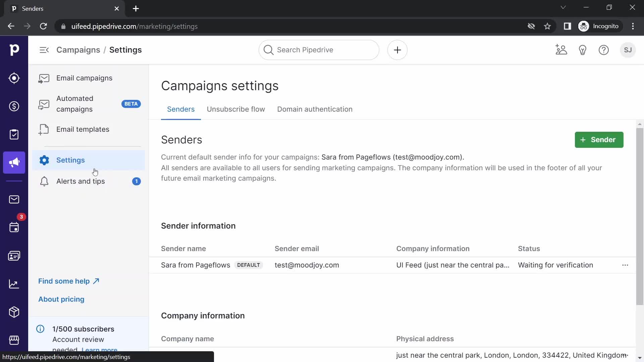Screen dimensions: 644x362
Task: Expand the help menu options
Action: [x=604, y=50]
